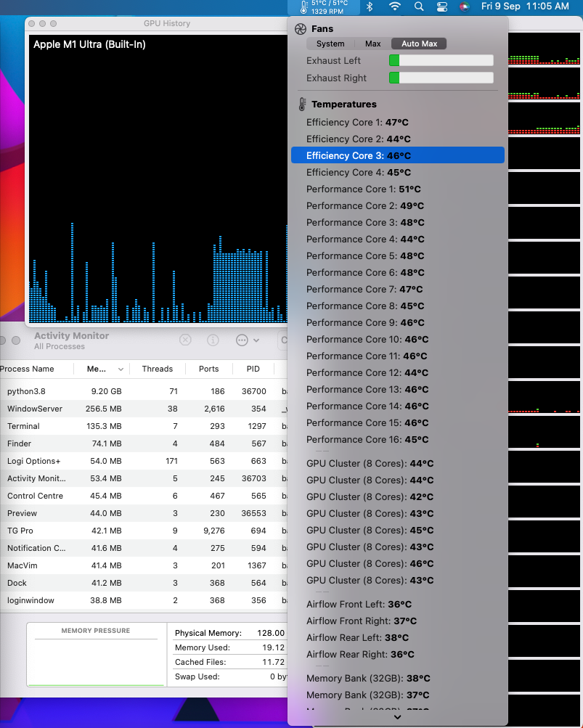Sort processes by the Process Name column
This screenshot has height=728, width=583.
point(36,369)
